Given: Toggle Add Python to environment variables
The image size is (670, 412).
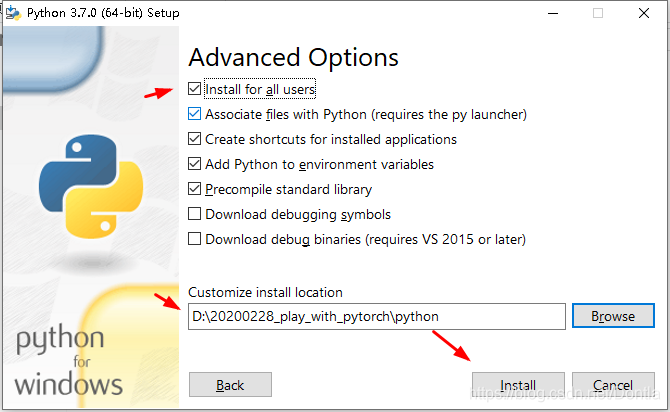Looking at the screenshot, I should pos(194,164).
